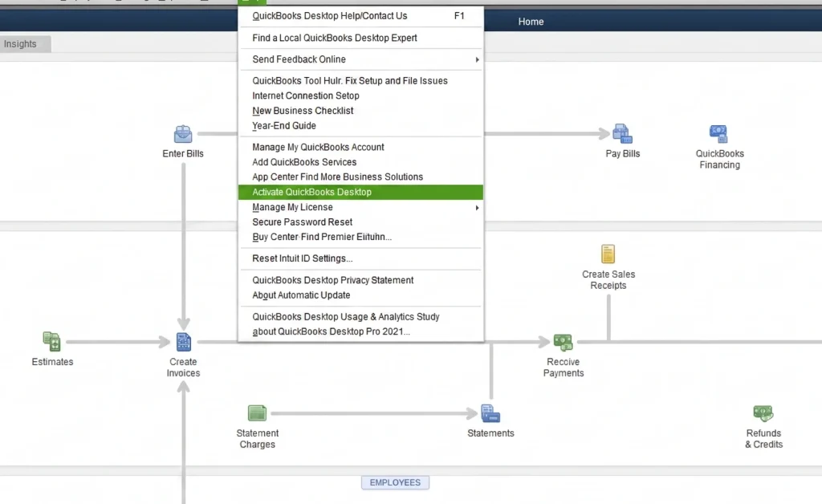
Task: Select Secure Password Reset
Action: 360,222
